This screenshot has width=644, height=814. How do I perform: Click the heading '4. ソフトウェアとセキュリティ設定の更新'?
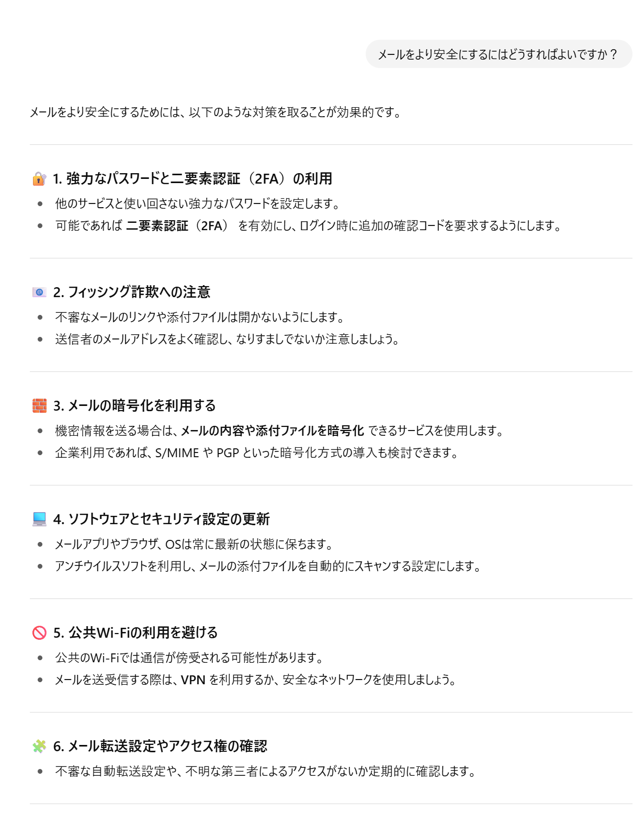click(162, 519)
